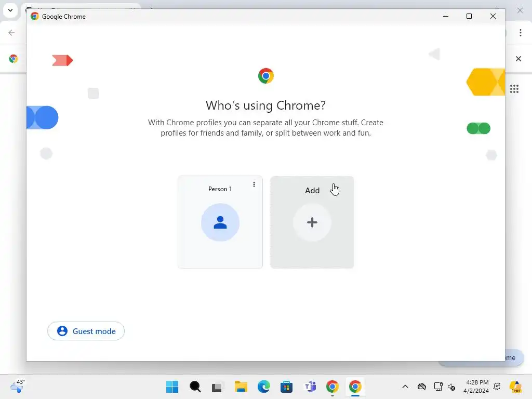This screenshot has height=399, width=532.
Task: Click the Chrome icon in background toolbar
Action: click(x=14, y=59)
